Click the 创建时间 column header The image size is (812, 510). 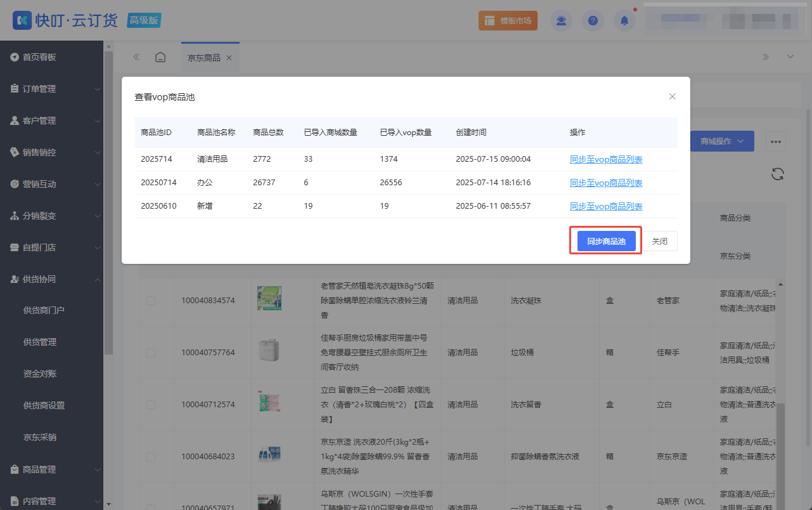[x=471, y=133]
